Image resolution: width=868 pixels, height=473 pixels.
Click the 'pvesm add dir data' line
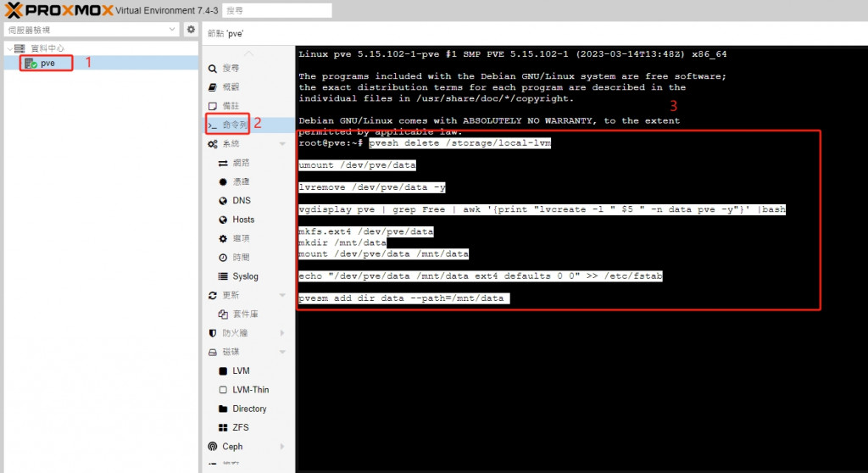point(403,298)
